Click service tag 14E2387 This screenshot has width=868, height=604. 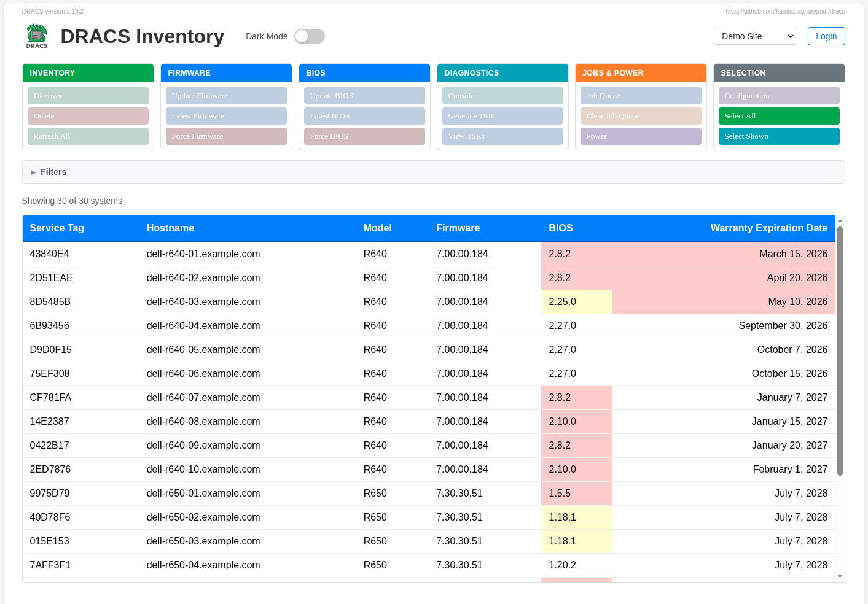(50, 422)
